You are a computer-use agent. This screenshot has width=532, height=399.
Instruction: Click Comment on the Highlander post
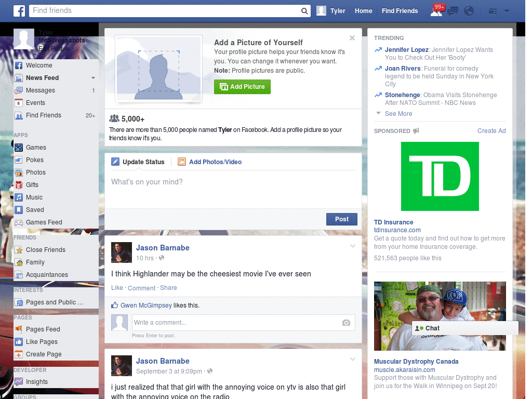141,288
